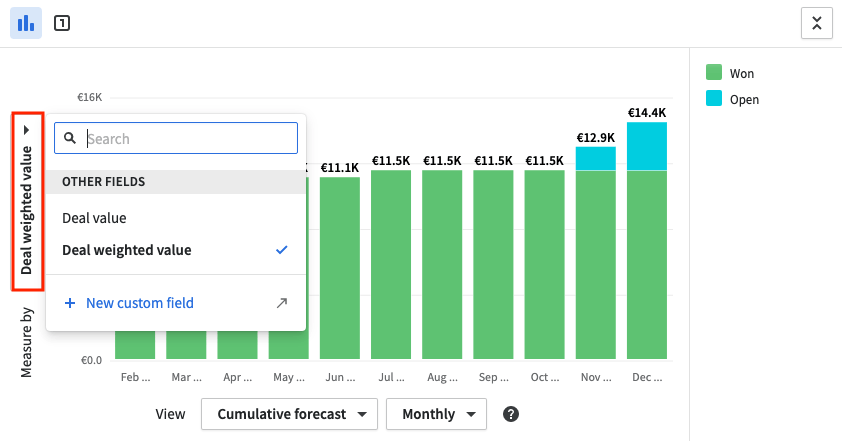This screenshot has width=842, height=441.
Task: Choose Deal weighted value menu option
Action: (126, 250)
